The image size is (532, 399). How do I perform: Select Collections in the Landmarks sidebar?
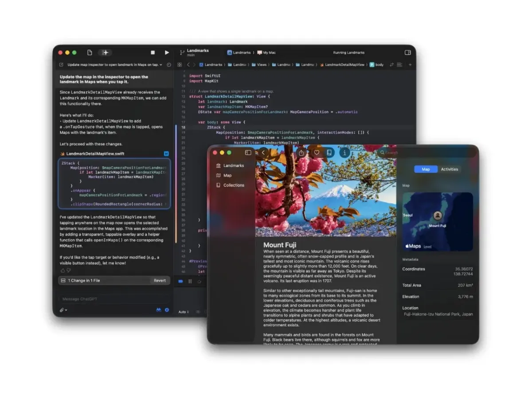(x=235, y=185)
